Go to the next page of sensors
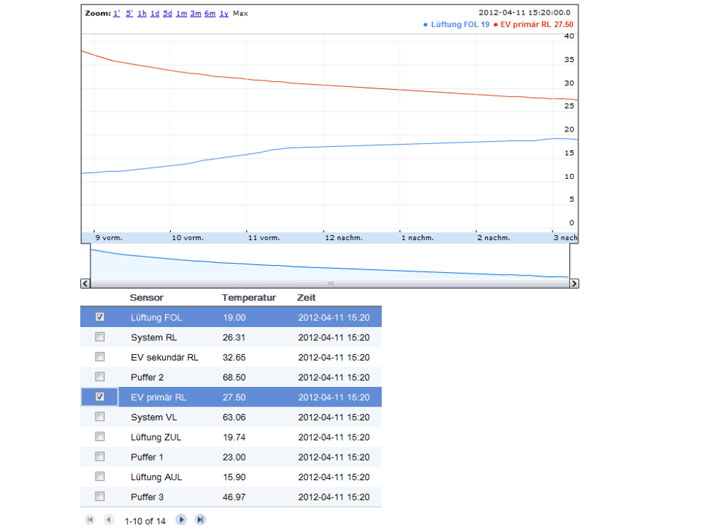The width and height of the screenshot is (713, 531). [181, 520]
